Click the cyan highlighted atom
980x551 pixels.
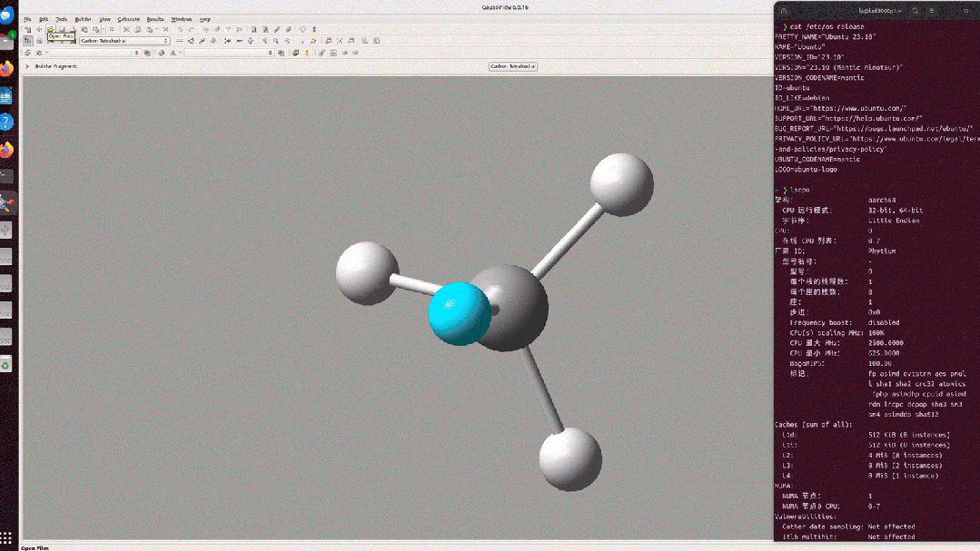(x=458, y=313)
